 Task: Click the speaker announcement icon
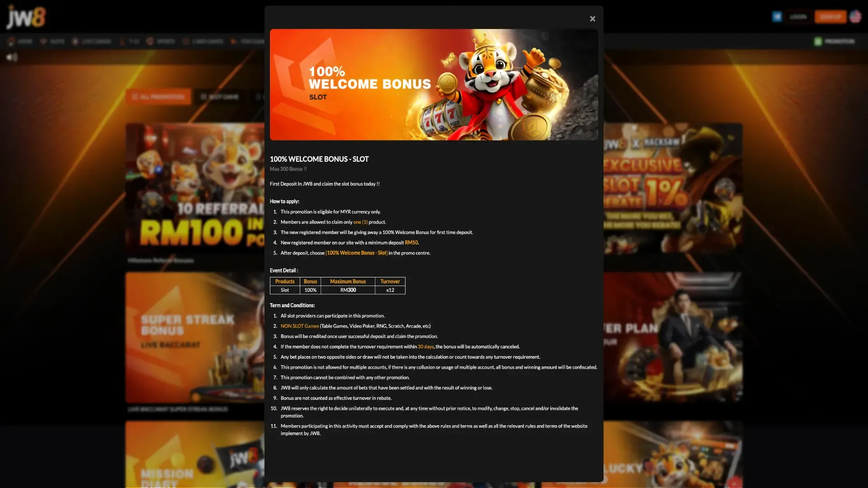[12, 57]
